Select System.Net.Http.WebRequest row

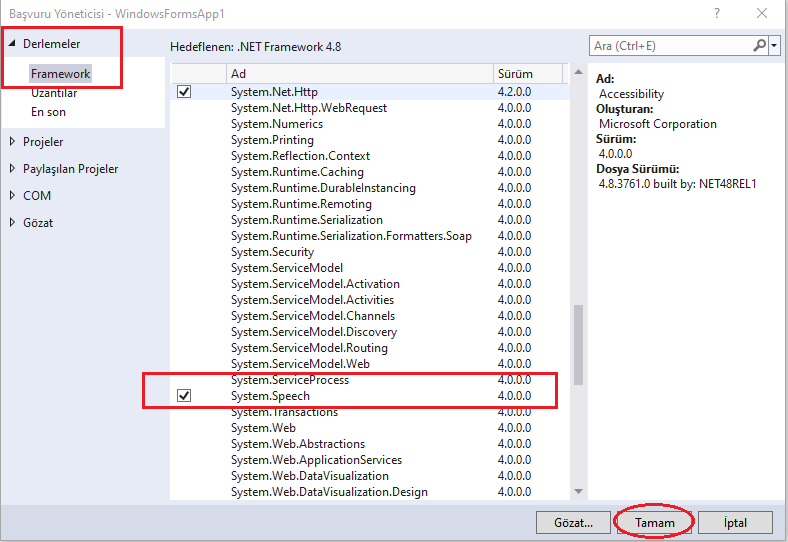point(369,108)
